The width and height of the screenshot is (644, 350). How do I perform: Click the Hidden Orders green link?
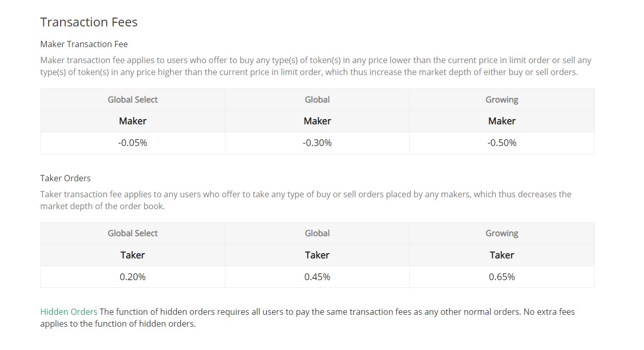[69, 312]
